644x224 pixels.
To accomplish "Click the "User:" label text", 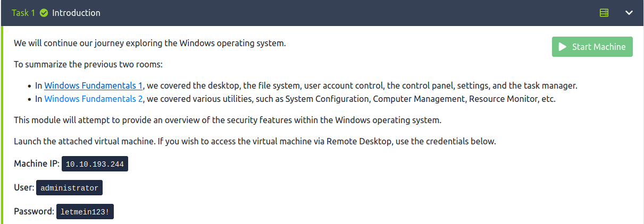I will (x=24, y=188).
